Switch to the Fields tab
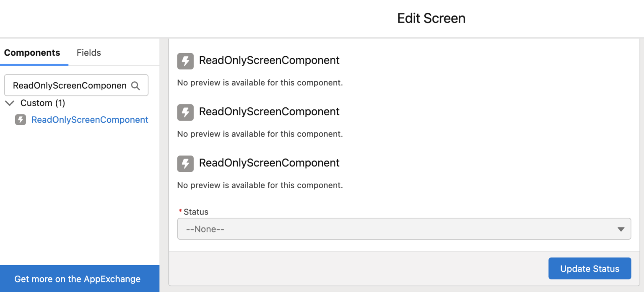This screenshot has height=292, width=644. pyautogui.click(x=88, y=52)
